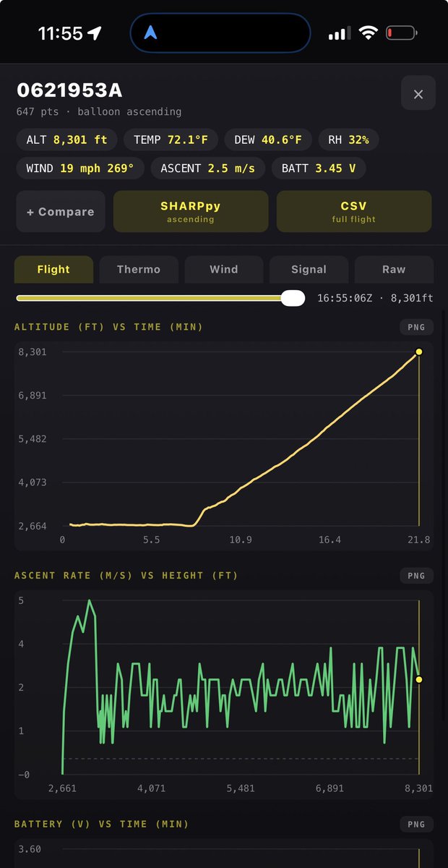The width and height of the screenshot is (448, 868).
Task: Select the end marker on altitude chart
Action: click(418, 352)
